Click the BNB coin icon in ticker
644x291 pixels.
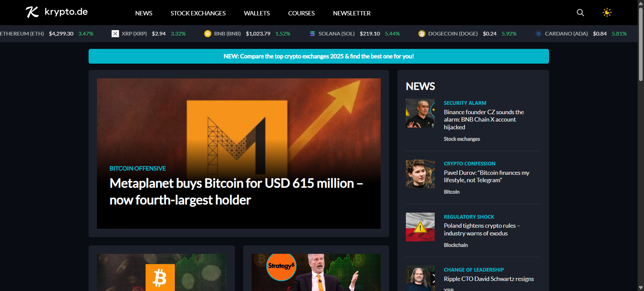pyautogui.click(x=208, y=33)
